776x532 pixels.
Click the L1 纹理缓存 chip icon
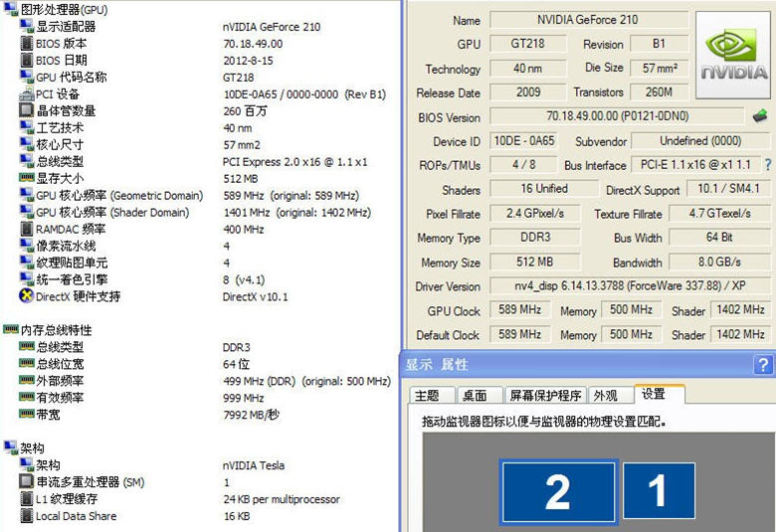point(27,498)
